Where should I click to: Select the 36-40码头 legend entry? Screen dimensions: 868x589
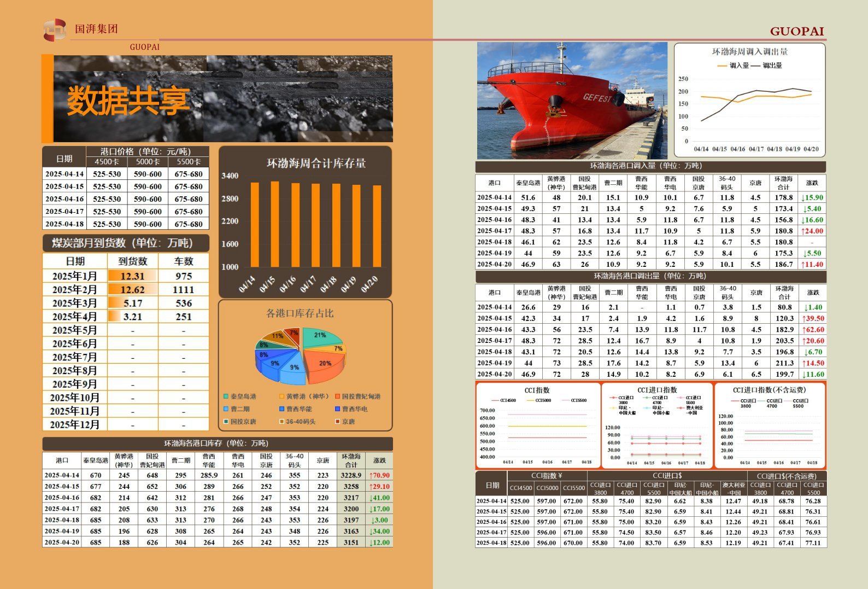point(297,422)
